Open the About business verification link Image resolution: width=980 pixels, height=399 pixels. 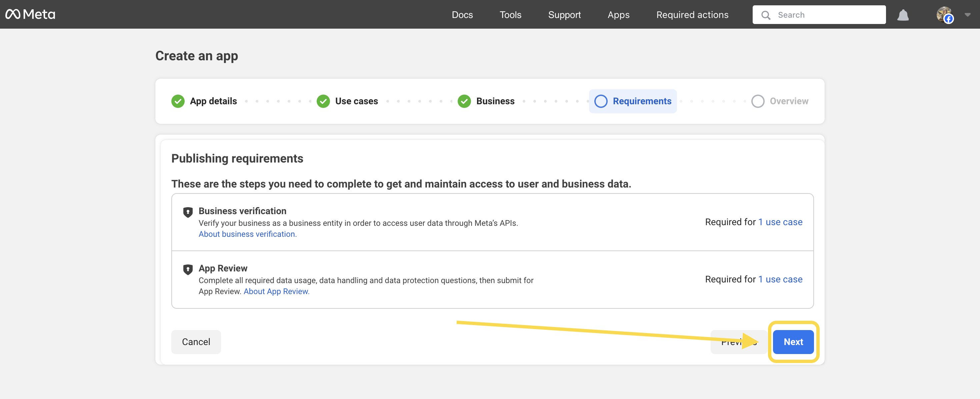coord(247,234)
